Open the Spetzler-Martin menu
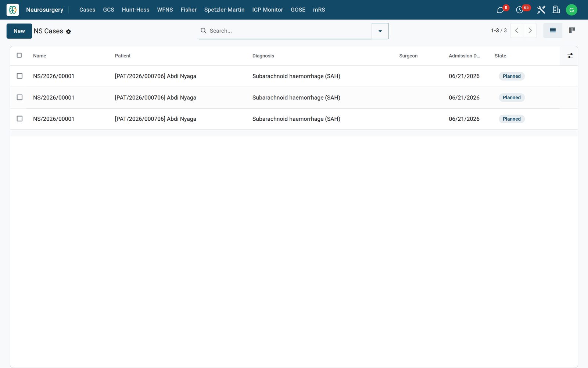This screenshot has width=588, height=368. (x=224, y=10)
